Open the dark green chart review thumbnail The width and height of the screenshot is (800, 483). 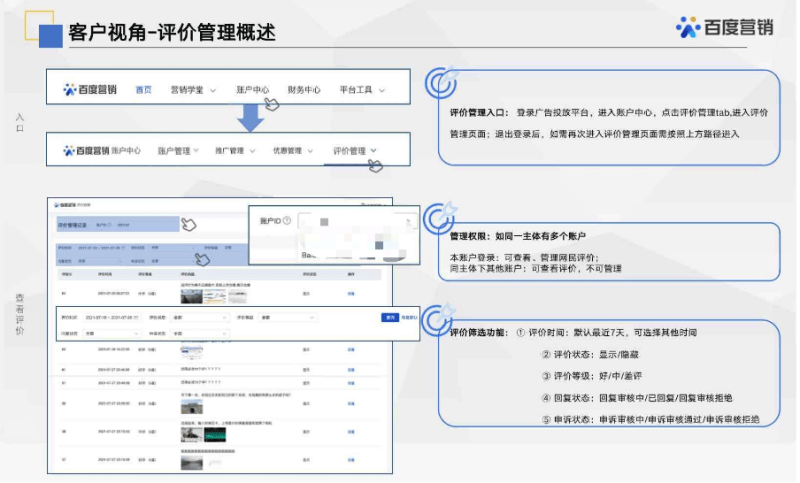tap(215, 435)
